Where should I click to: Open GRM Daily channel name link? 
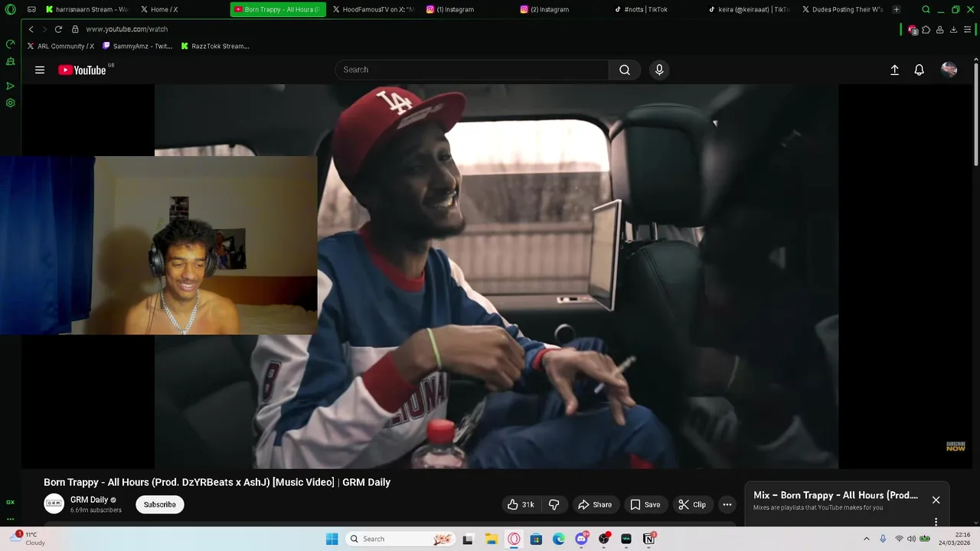90,500
